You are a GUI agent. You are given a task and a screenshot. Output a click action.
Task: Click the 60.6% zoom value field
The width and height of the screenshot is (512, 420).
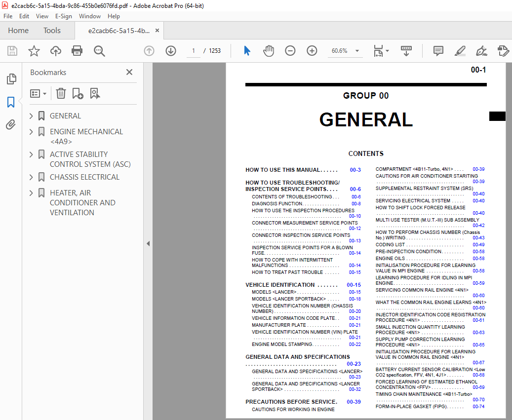(340, 51)
